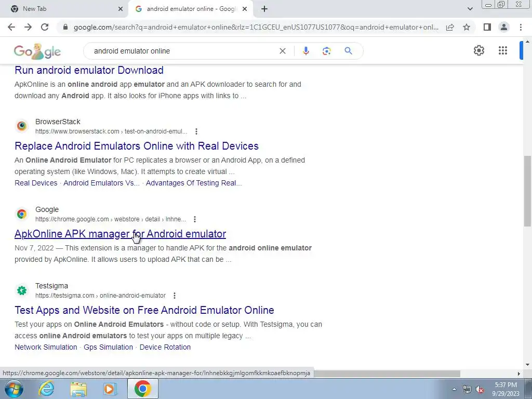Close the android emulator online tab
The width and height of the screenshot is (532, 399).
(x=245, y=9)
